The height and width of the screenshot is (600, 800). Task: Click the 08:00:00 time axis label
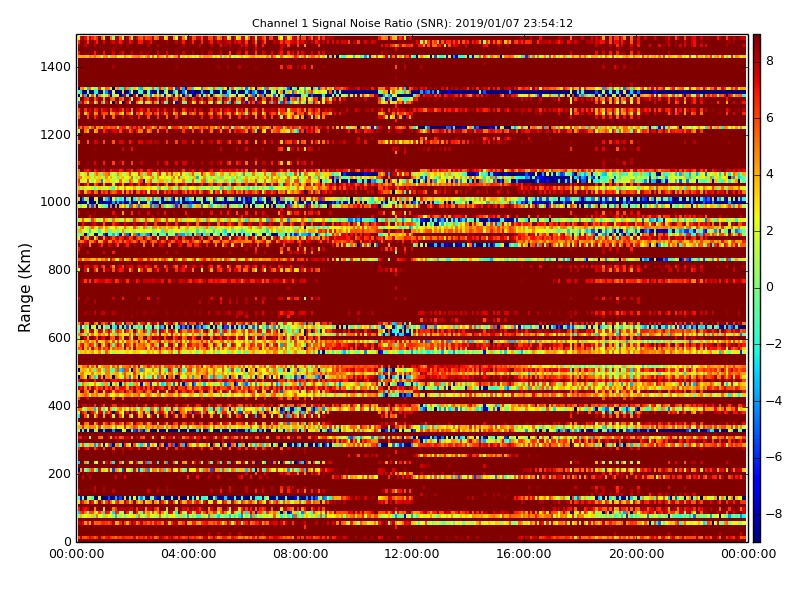[301, 554]
